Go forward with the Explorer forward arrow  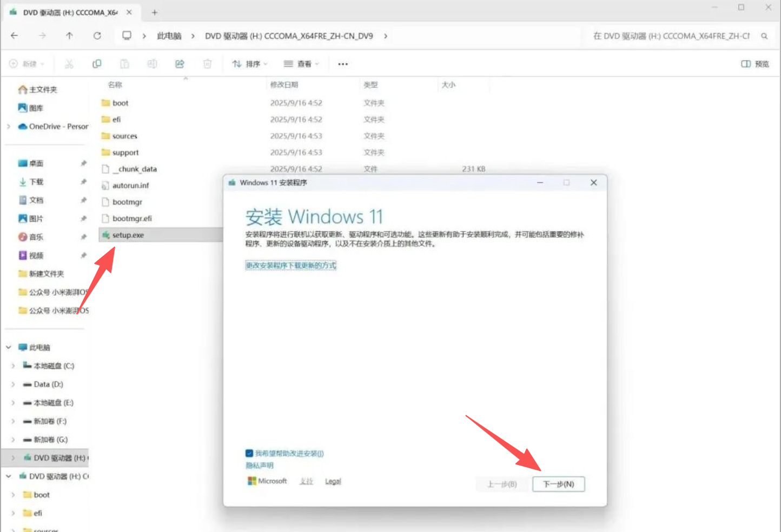(42, 36)
